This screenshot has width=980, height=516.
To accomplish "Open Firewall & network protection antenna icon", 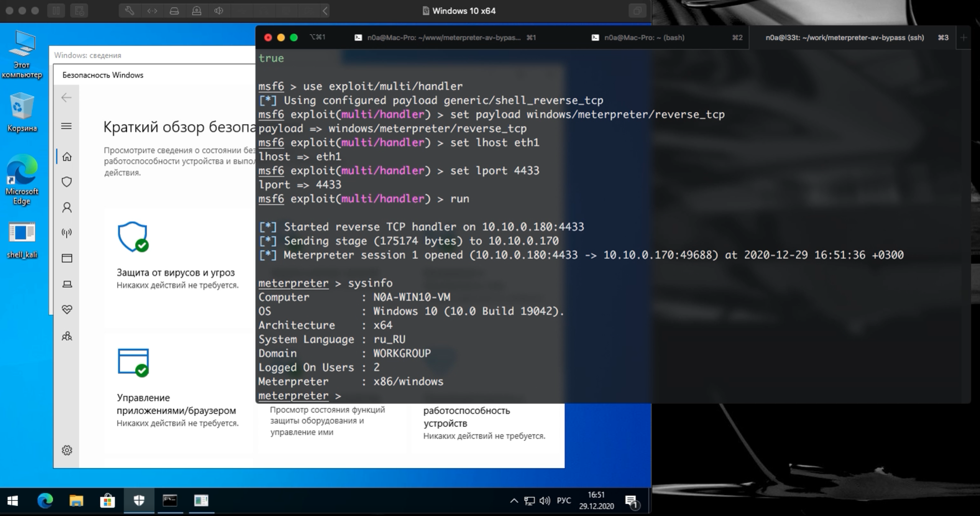I will point(66,233).
